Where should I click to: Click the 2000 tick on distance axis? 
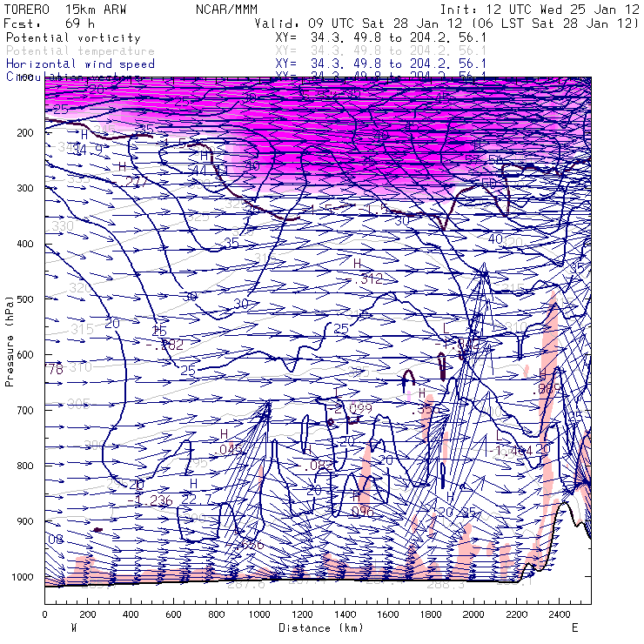(473, 614)
